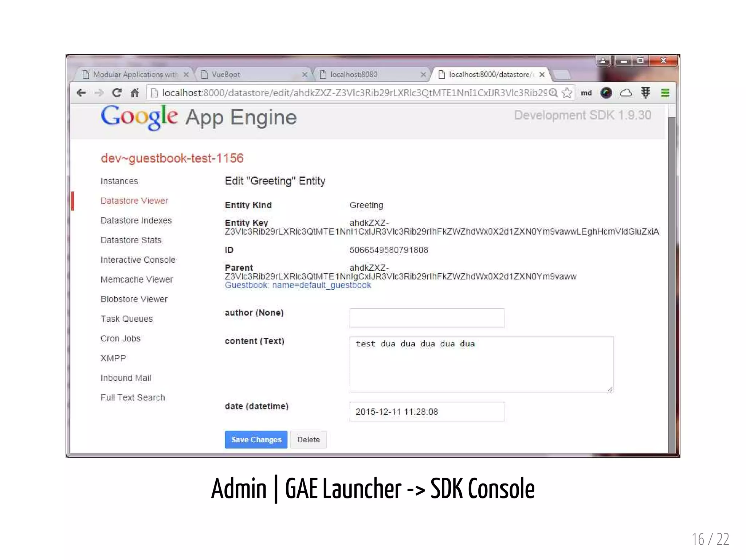
Task: Open Blobstore Viewer
Action: click(134, 299)
